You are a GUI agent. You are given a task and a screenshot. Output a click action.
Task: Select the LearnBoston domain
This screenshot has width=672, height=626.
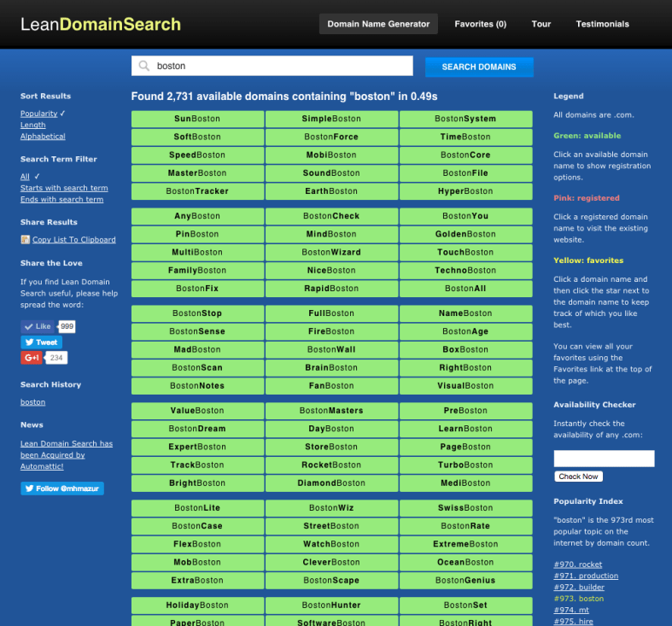pos(466,429)
